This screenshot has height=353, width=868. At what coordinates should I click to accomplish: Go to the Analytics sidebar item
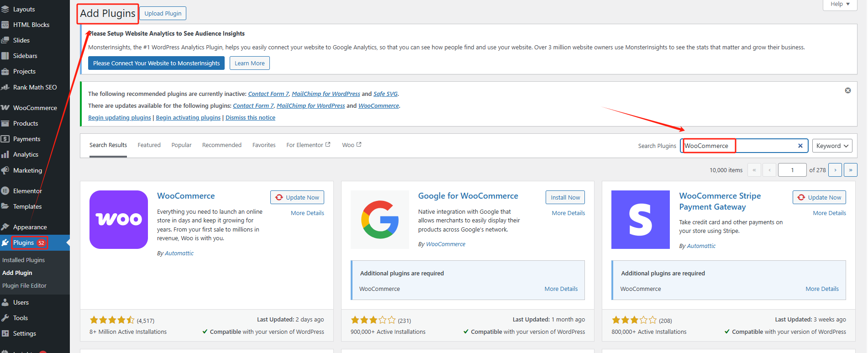(26, 154)
